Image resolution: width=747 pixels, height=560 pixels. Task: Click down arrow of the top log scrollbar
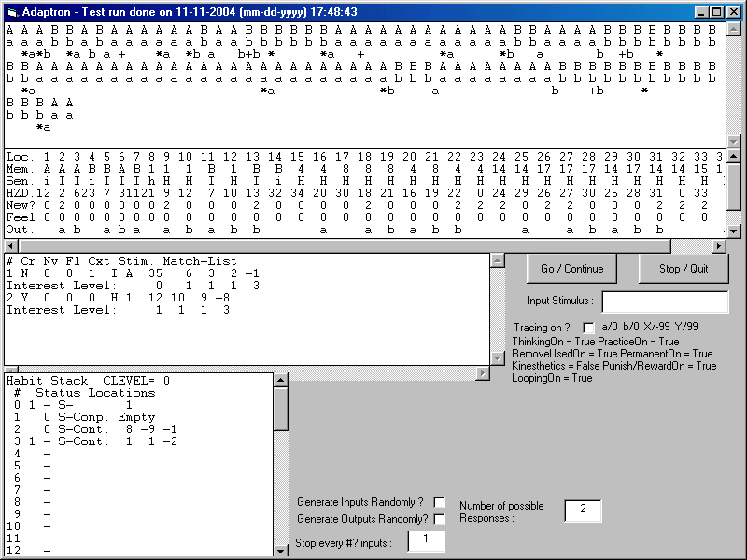[734, 142]
